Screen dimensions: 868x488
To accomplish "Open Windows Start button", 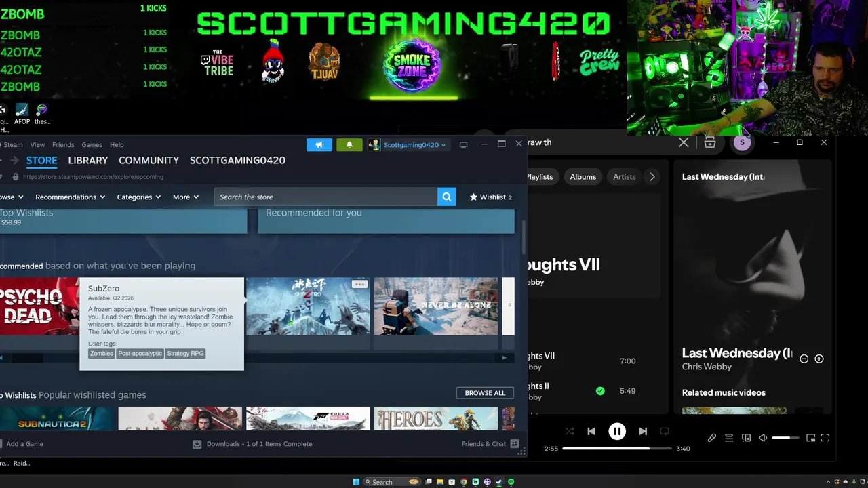I will 356,482.
